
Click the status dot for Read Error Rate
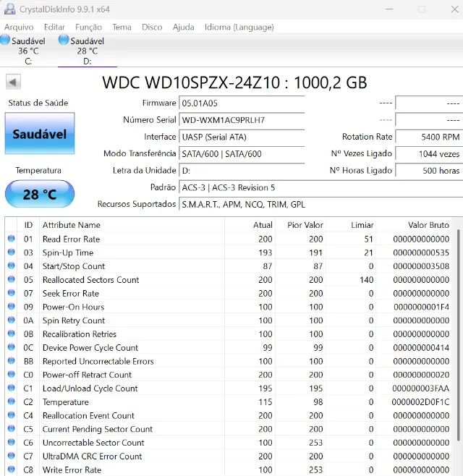(12, 239)
